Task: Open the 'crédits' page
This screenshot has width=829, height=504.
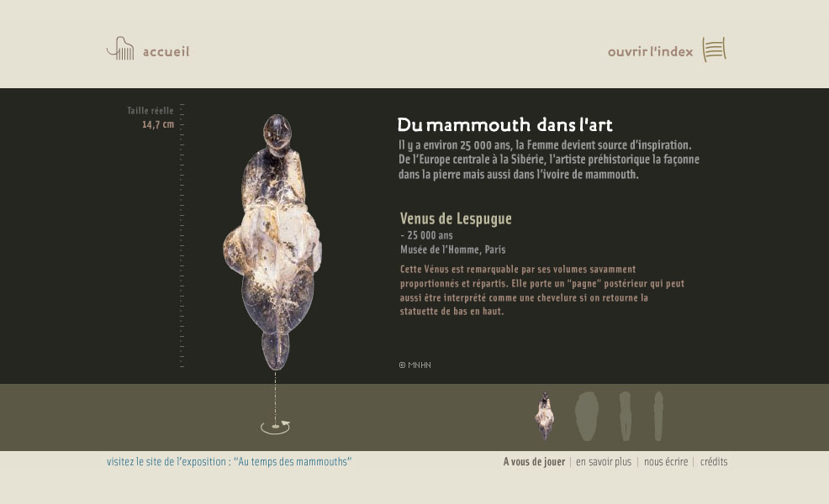Action: tap(714, 462)
